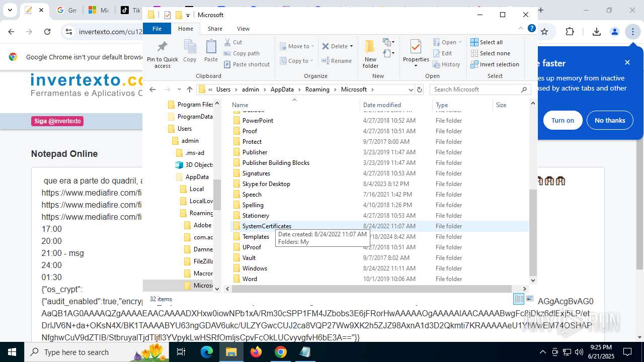Click Pin to Quick access icon

click(162, 54)
